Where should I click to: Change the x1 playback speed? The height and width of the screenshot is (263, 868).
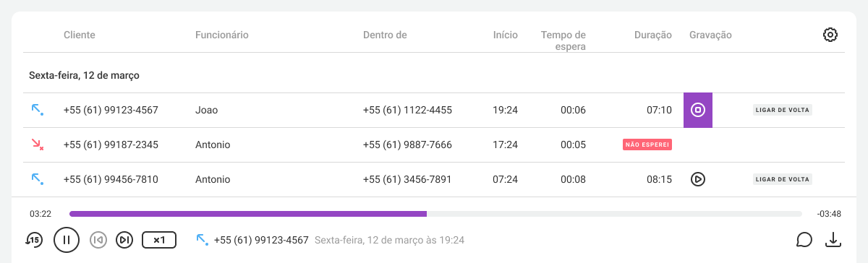[159, 239]
